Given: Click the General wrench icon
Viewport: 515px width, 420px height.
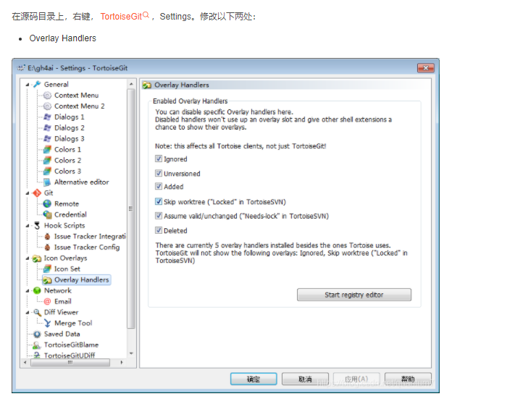Looking at the screenshot, I should pos(37,85).
